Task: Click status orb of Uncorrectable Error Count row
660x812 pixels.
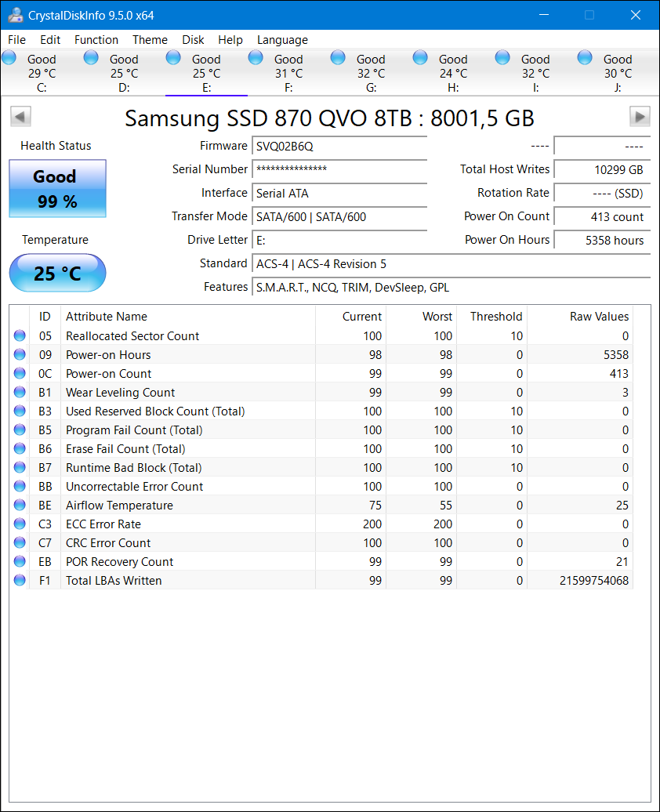Action: [x=20, y=486]
